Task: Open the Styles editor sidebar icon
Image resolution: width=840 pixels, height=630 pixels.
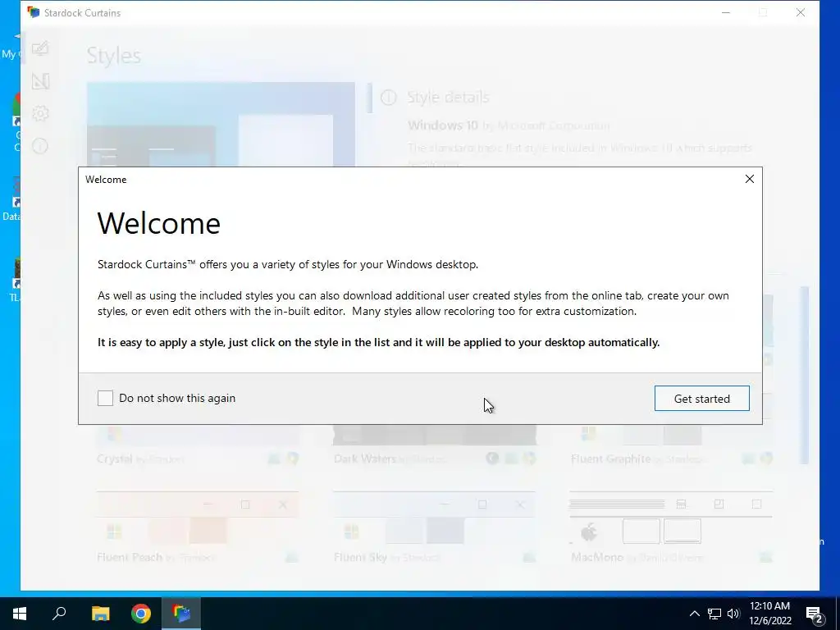Action: pyautogui.click(x=40, y=48)
